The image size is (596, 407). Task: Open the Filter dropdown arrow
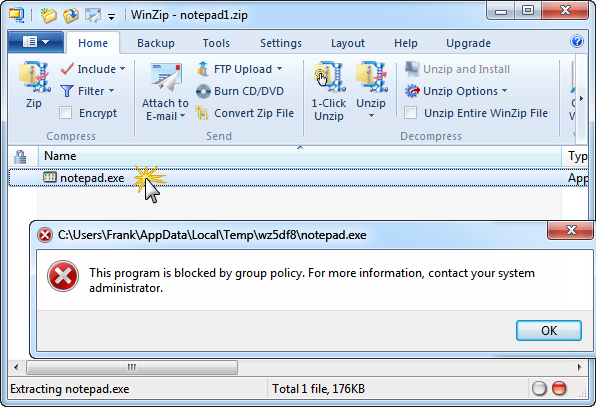click(x=111, y=91)
